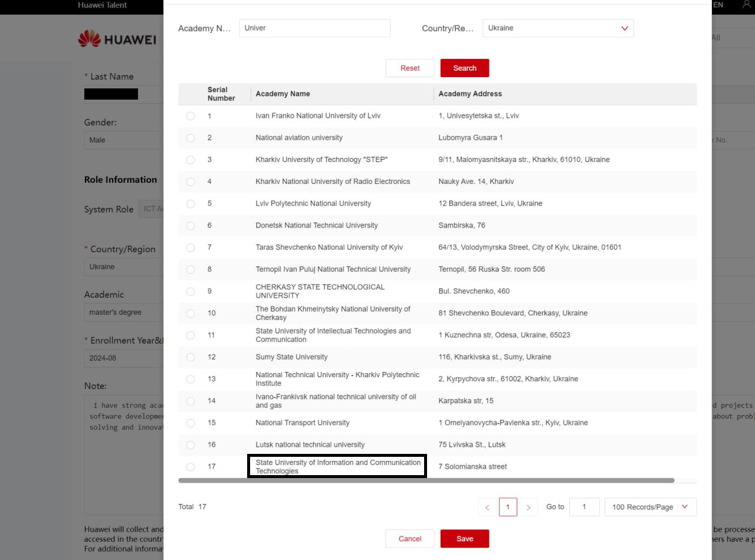Choose Sumy State University radio button
Image resolution: width=755 pixels, height=560 pixels.
pos(191,357)
